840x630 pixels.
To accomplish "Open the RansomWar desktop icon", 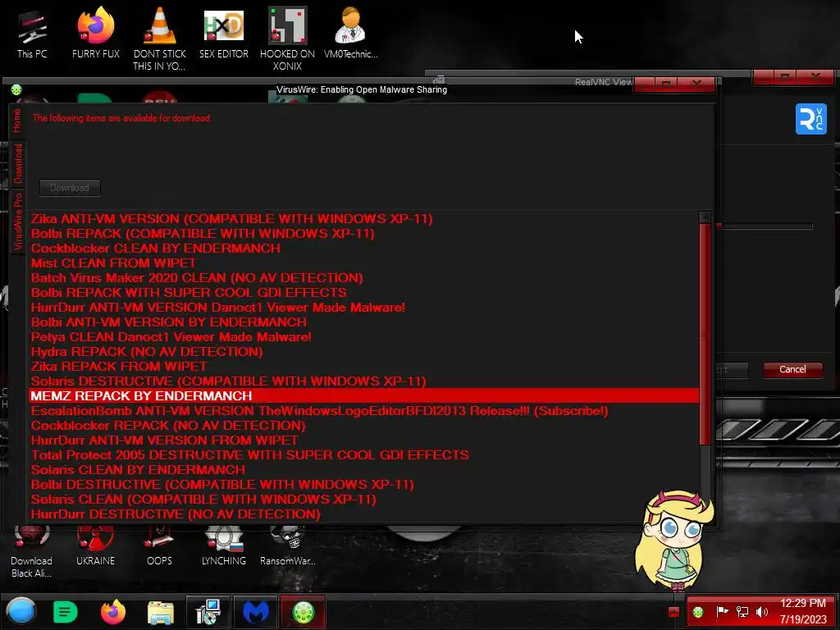I will pyautogui.click(x=287, y=547).
